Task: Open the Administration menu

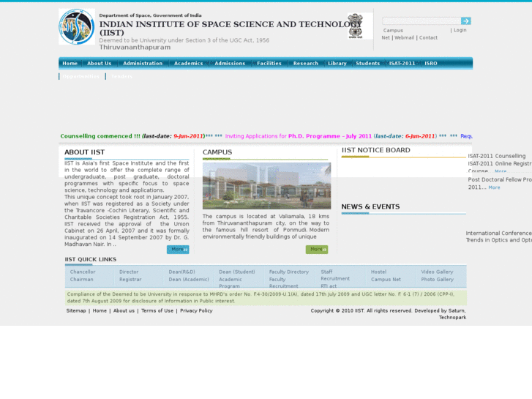Action: pos(143,63)
